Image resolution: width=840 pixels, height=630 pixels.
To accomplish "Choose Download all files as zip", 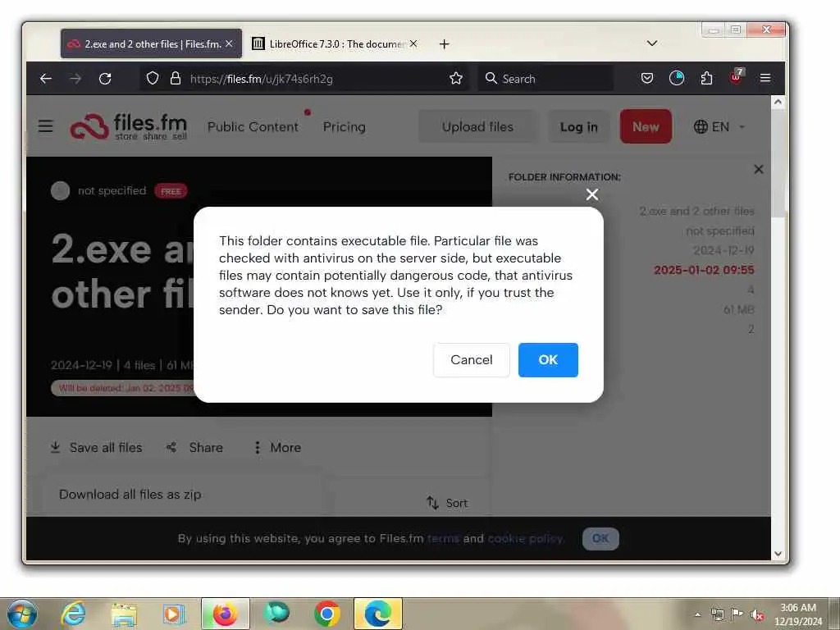I will (130, 495).
